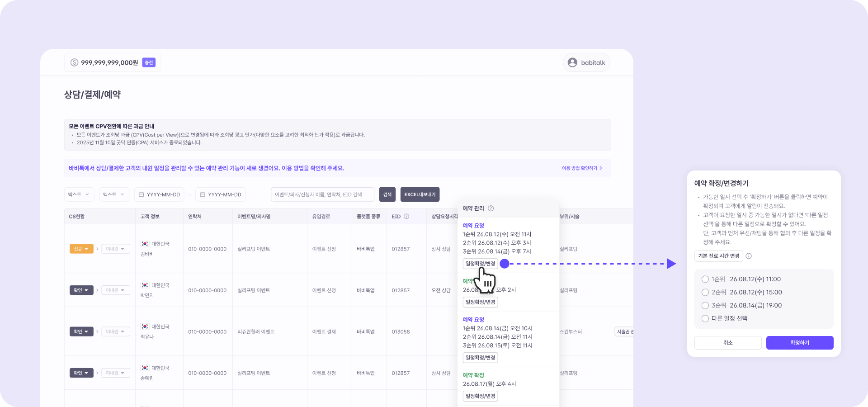Click the EID value 013058

[401, 332]
